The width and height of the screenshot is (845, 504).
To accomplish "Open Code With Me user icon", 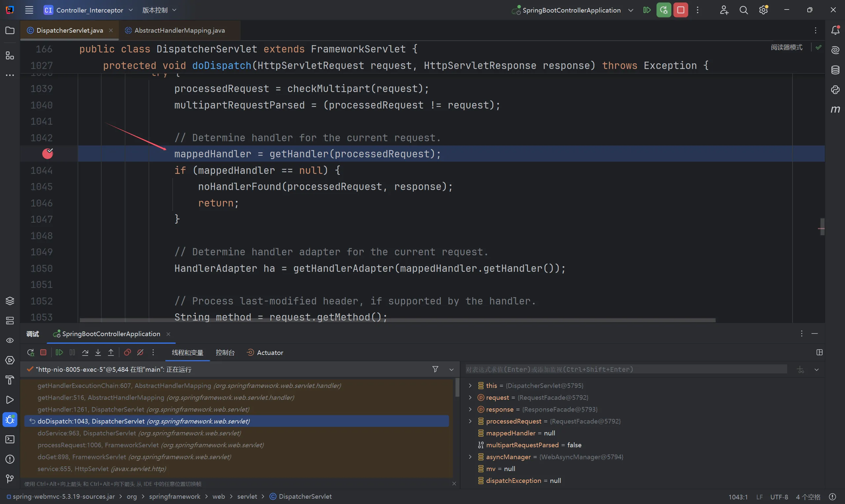I will tap(724, 10).
